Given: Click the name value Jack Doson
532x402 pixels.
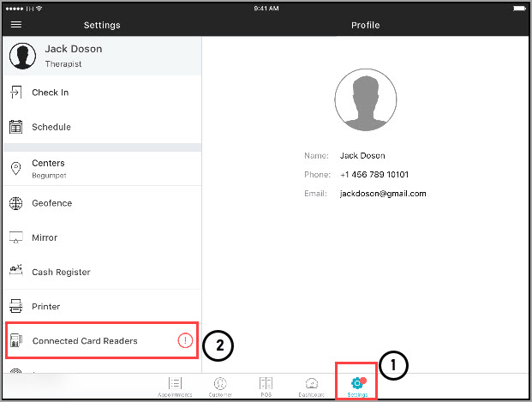Looking at the screenshot, I should click(362, 155).
